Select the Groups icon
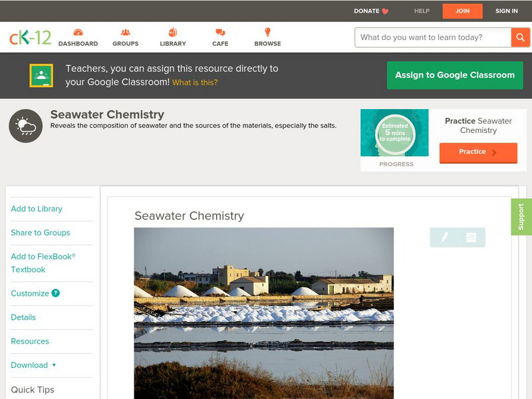The width and height of the screenshot is (532, 399). (126, 31)
